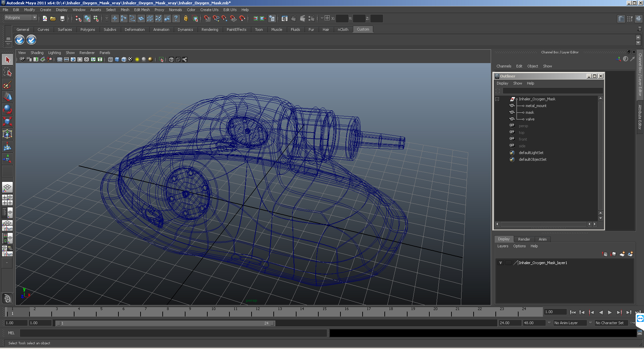This screenshot has height=349, width=644.
Task: Click the current frame field showing 1.00
Action: pyautogui.click(x=555, y=312)
